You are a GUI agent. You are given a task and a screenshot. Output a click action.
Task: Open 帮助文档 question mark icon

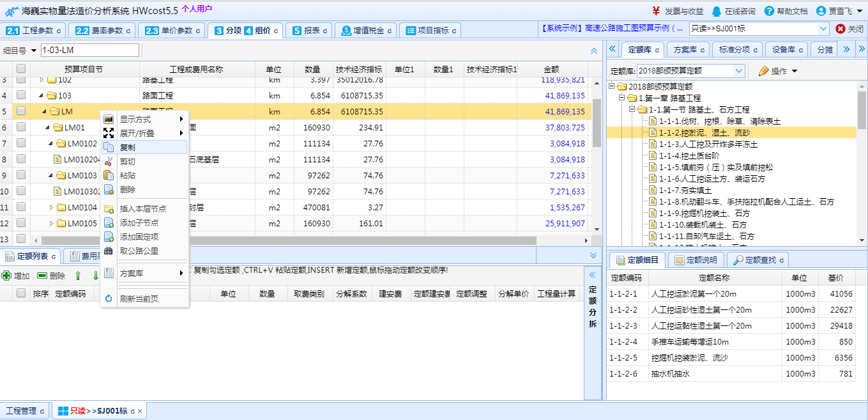tap(769, 11)
